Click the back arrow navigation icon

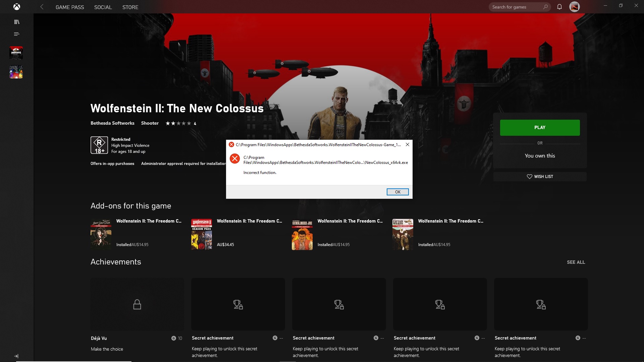point(42,7)
